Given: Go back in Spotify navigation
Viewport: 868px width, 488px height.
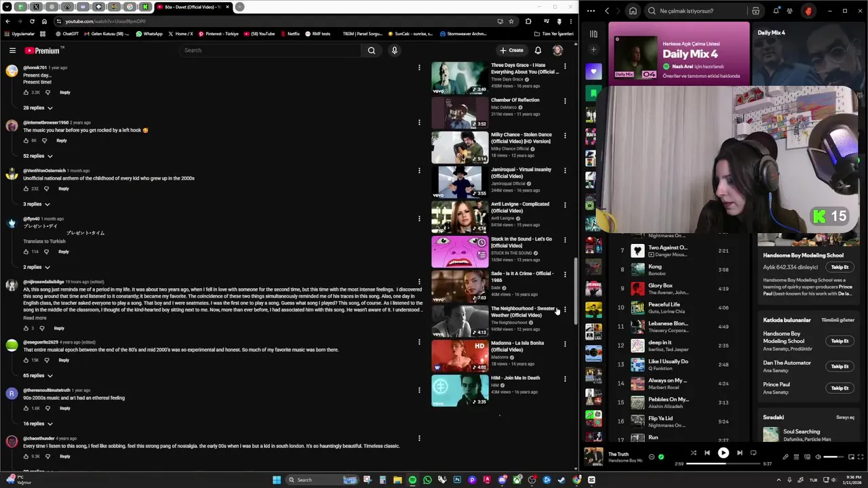Looking at the screenshot, I should click(x=607, y=11).
